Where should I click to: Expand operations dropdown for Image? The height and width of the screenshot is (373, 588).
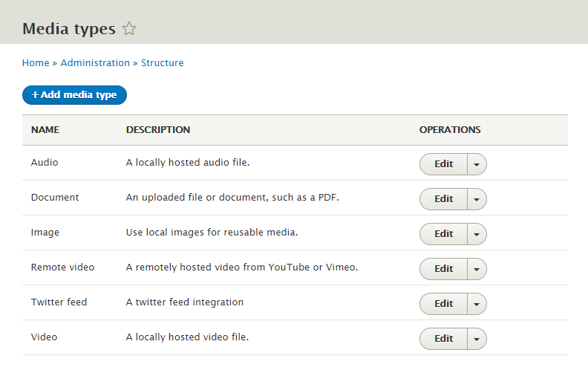point(477,234)
